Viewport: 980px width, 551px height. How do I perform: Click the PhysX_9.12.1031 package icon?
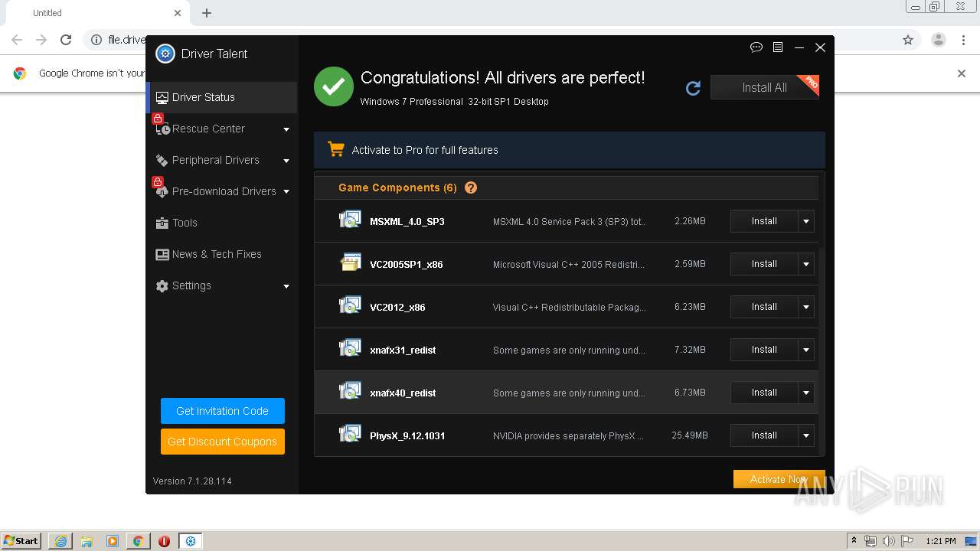tap(350, 435)
